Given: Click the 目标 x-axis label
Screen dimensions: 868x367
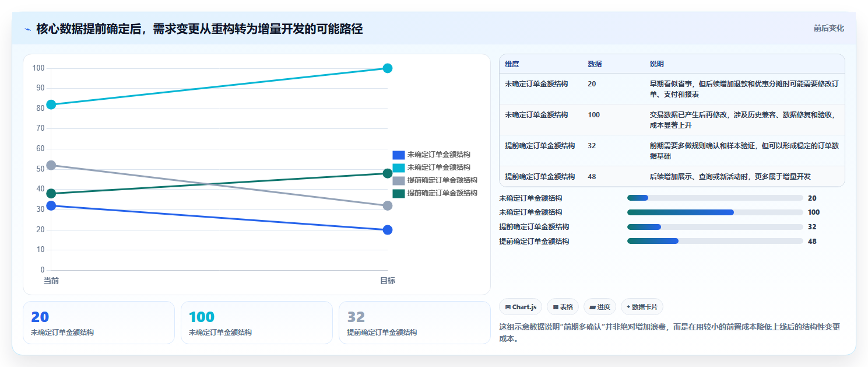Looking at the screenshot, I should tap(388, 281).
